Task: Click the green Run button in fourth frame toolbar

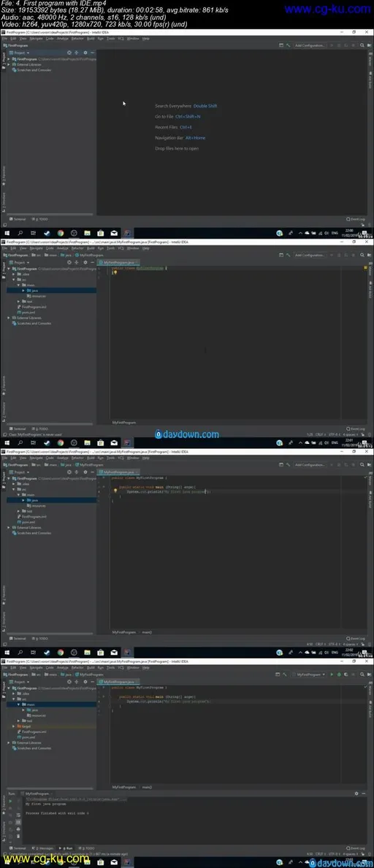Action: tap(332, 675)
